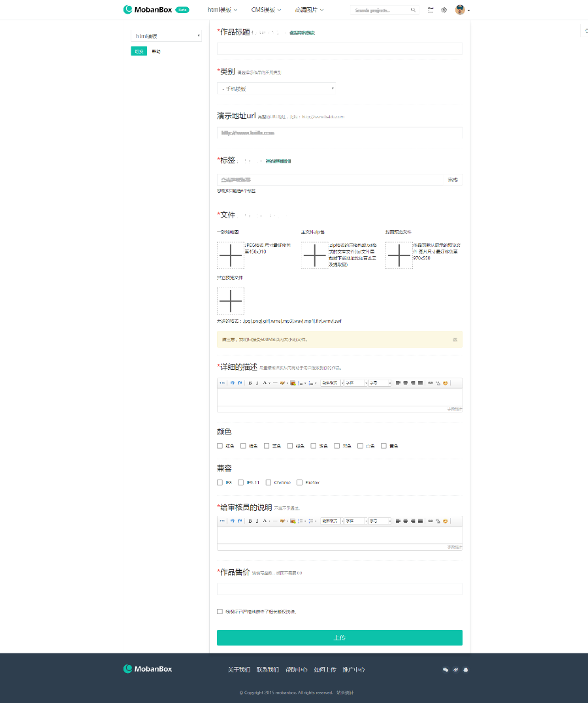Toggle bold in the reviewer notes editor
The height and width of the screenshot is (703, 588).
pyautogui.click(x=250, y=521)
